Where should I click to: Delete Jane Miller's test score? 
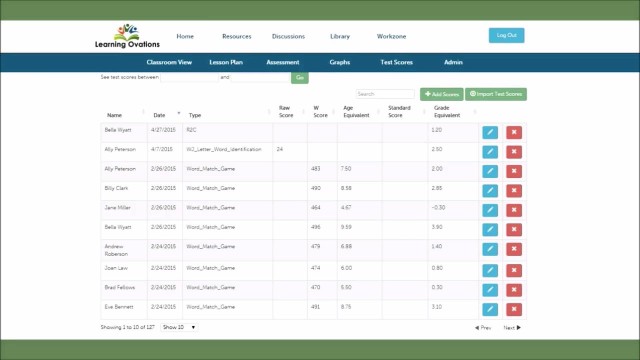pos(514,210)
